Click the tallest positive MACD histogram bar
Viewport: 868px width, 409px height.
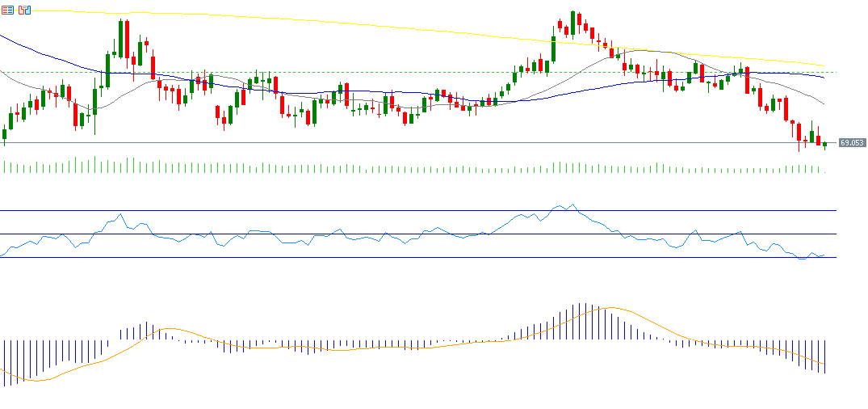pyautogui.click(x=580, y=322)
